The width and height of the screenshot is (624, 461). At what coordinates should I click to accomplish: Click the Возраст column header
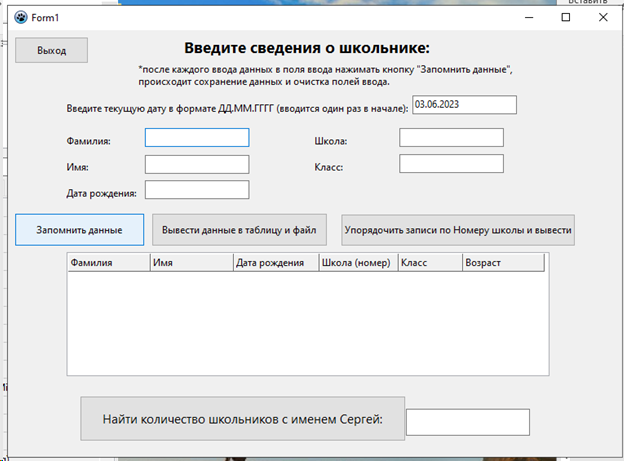503,263
